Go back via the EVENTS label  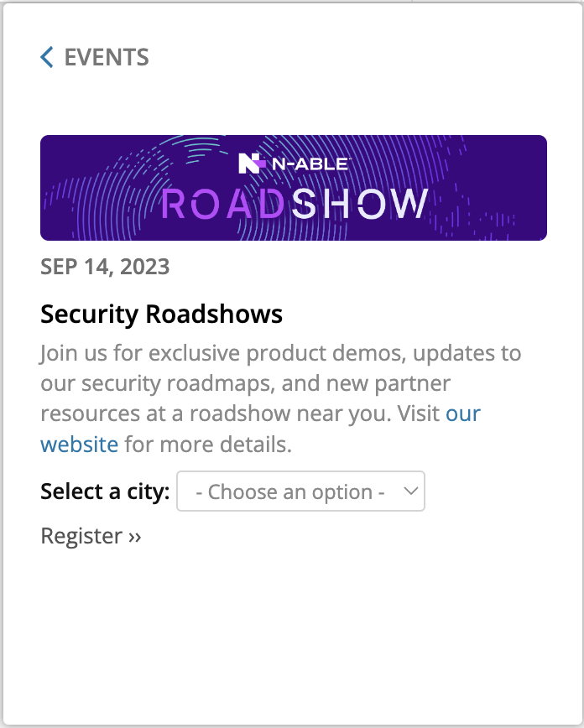coord(107,58)
